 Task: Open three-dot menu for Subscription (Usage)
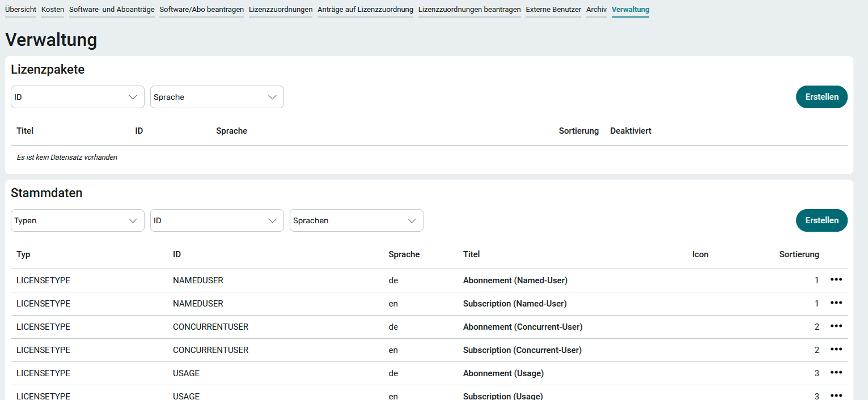(x=836, y=395)
